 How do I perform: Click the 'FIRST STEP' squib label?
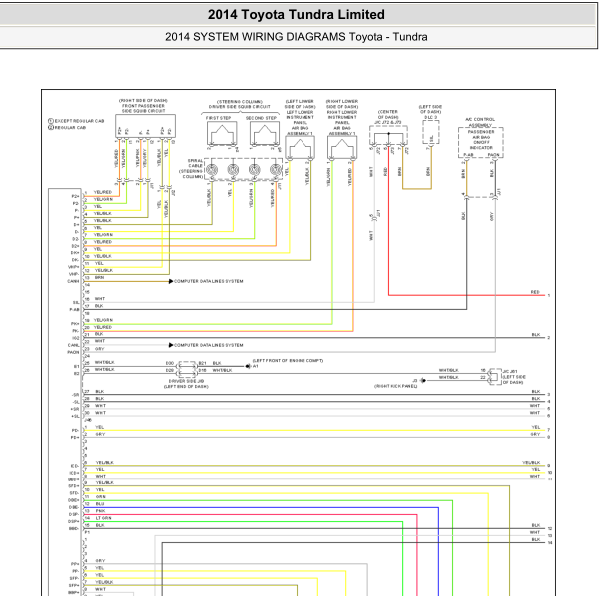click(219, 118)
